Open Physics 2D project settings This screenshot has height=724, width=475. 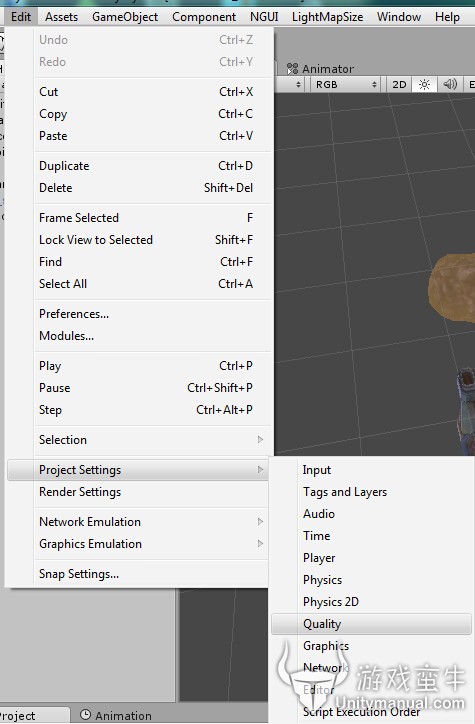372,602
